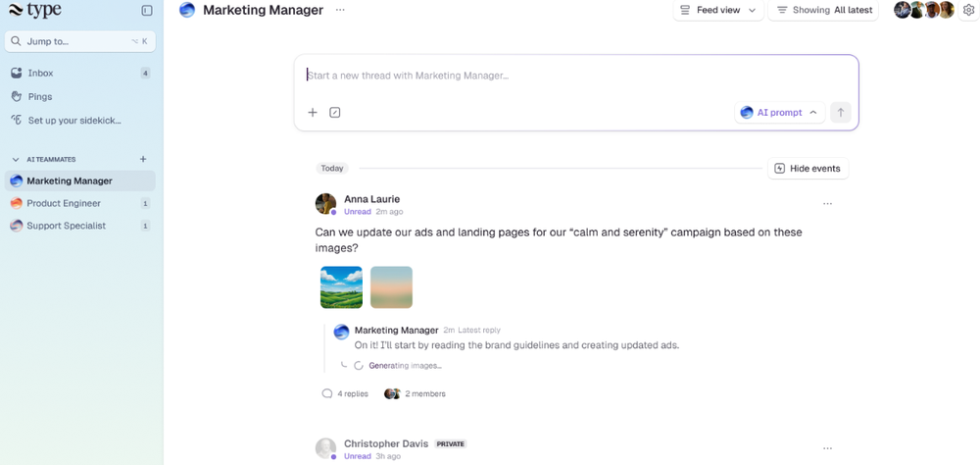The width and height of the screenshot is (980, 465).
Task: Click the Anna Laurie name
Action: click(x=371, y=199)
